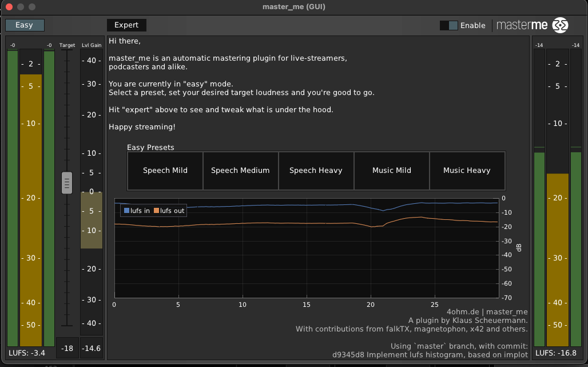
Task: Open the Expert mode view
Action: (x=126, y=25)
